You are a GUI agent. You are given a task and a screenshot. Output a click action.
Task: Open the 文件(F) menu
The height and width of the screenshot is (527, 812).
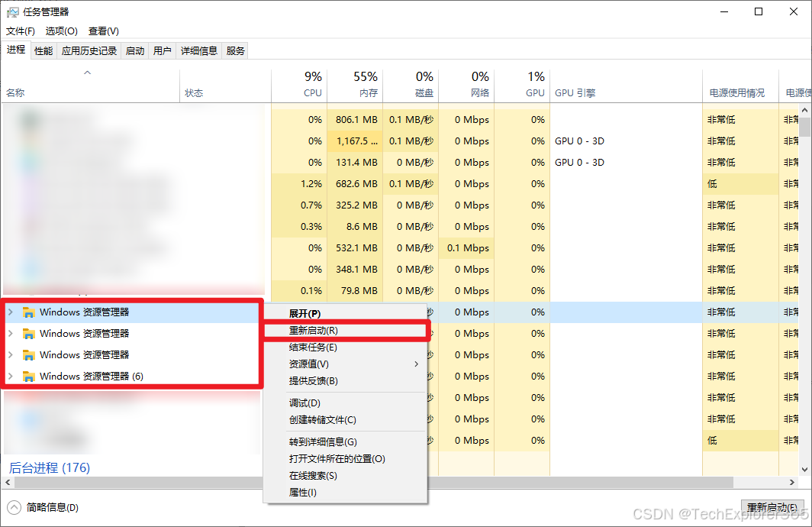[20, 31]
